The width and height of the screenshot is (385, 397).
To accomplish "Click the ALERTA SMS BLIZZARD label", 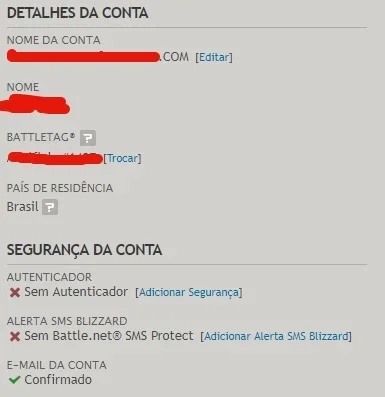I will pos(67,321).
